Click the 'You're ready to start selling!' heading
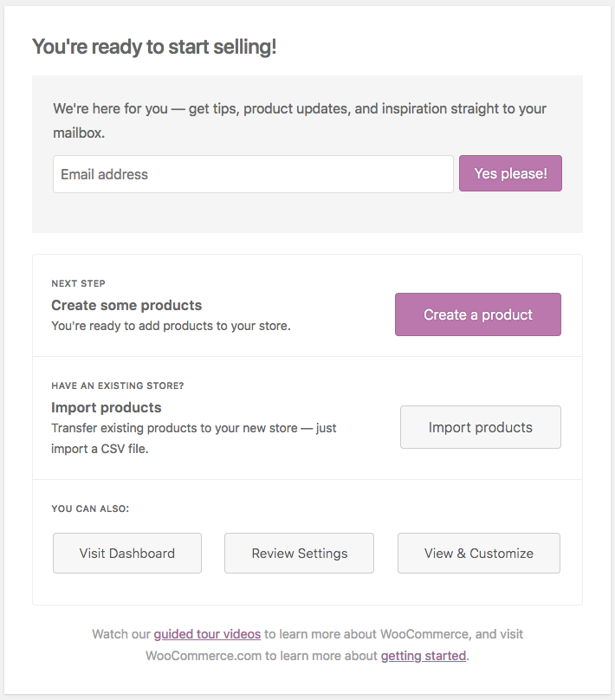Screen dimensions: 615x700 click(154, 47)
